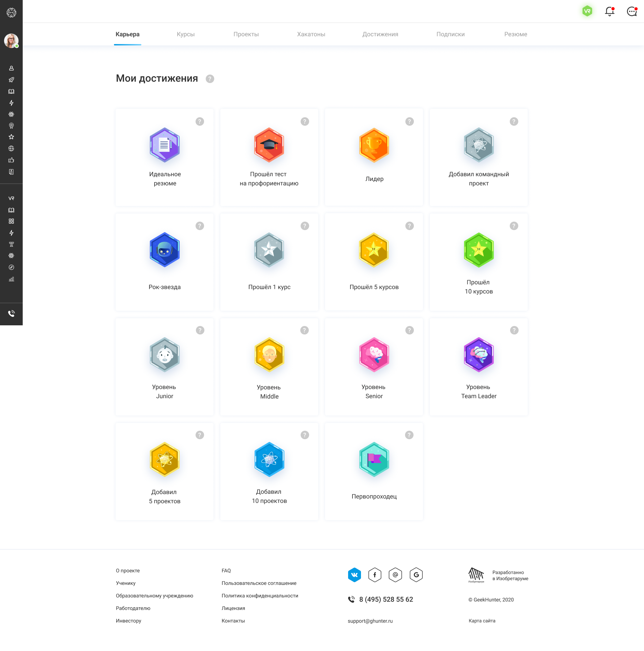
Task: Click the phone icon at sidebar bottom
Action: coord(11,313)
